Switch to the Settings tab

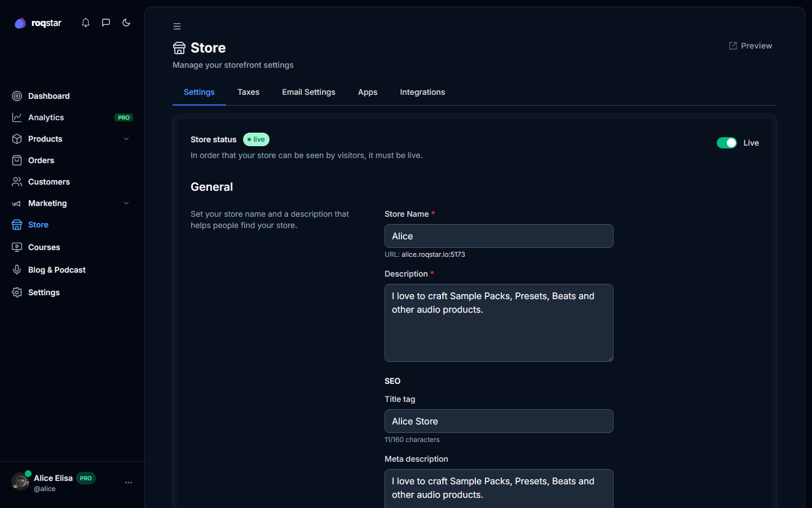(199, 92)
